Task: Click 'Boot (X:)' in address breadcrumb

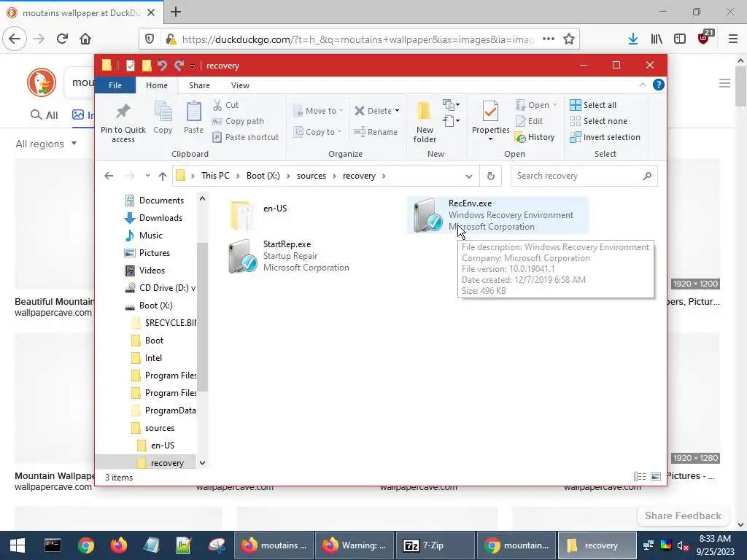Action: coord(263,176)
